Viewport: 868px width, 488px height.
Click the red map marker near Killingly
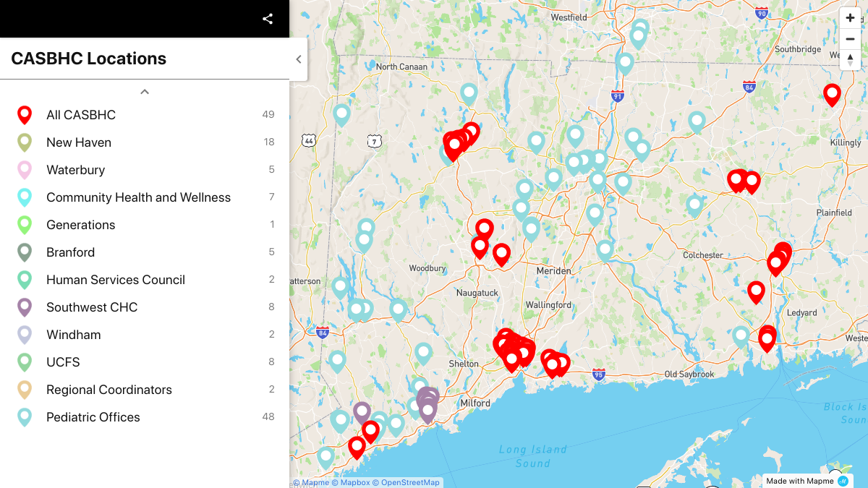click(832, 94)
